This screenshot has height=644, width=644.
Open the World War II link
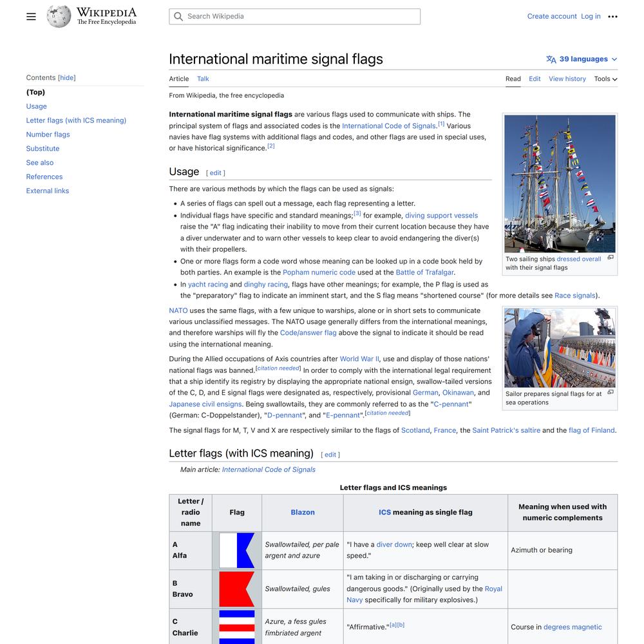coord(359,359)
